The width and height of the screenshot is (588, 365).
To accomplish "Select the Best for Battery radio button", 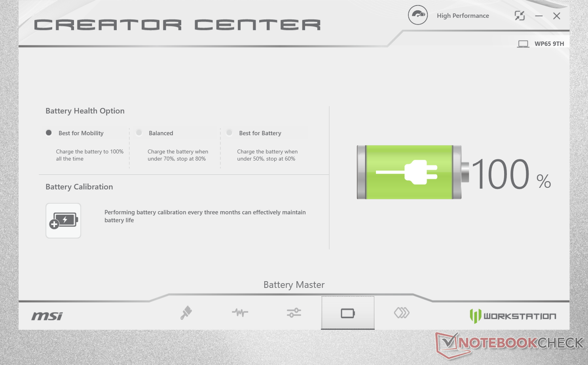I will [229, 133].
